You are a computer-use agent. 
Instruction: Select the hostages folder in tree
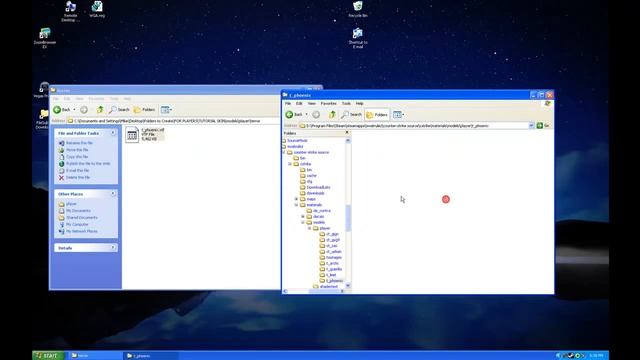click(334, 258)
